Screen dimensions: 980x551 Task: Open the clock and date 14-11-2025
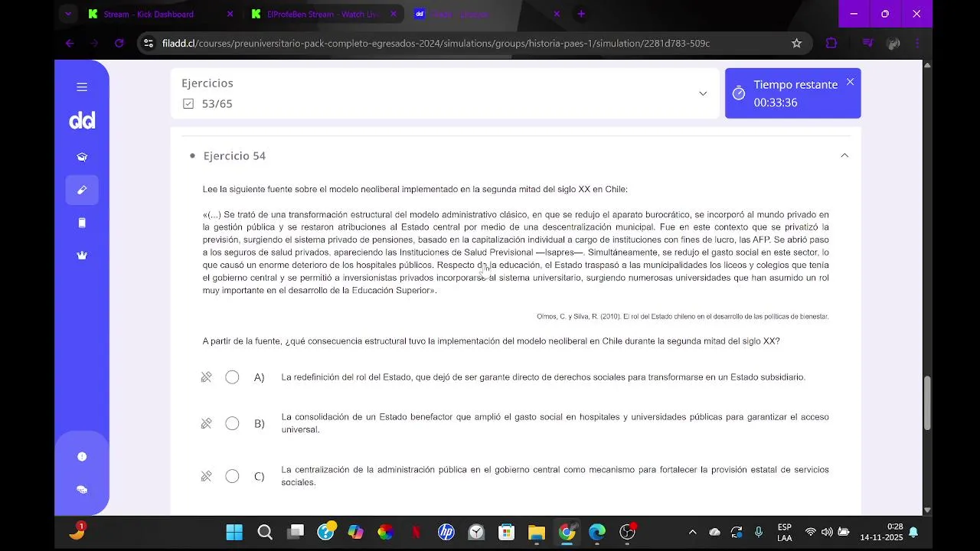(x=881, y=532)
